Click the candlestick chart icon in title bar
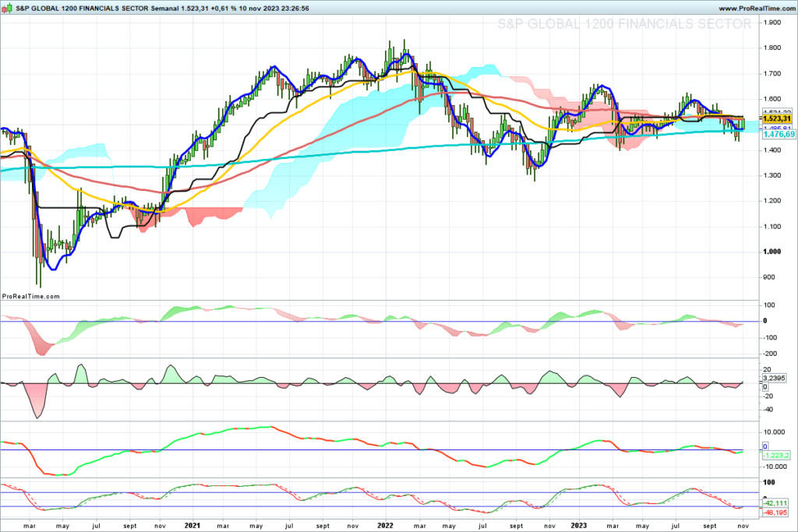This screenshot has height=532, width=798. pyautogui.click(x=8, y=8)
